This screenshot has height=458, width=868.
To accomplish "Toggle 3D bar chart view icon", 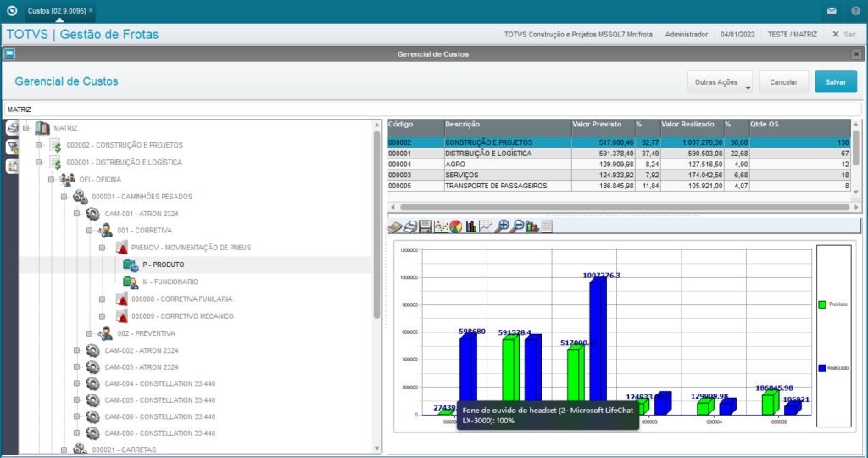I will point(532,226).
